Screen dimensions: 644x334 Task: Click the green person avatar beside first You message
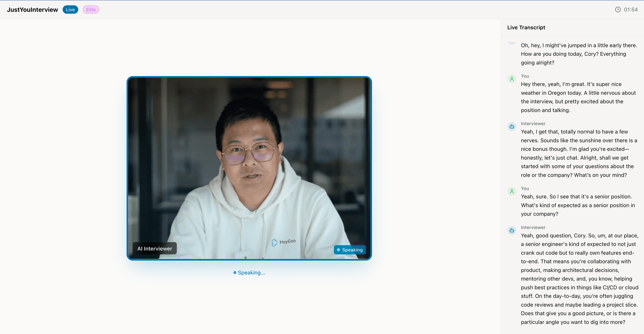click(512, 79)
